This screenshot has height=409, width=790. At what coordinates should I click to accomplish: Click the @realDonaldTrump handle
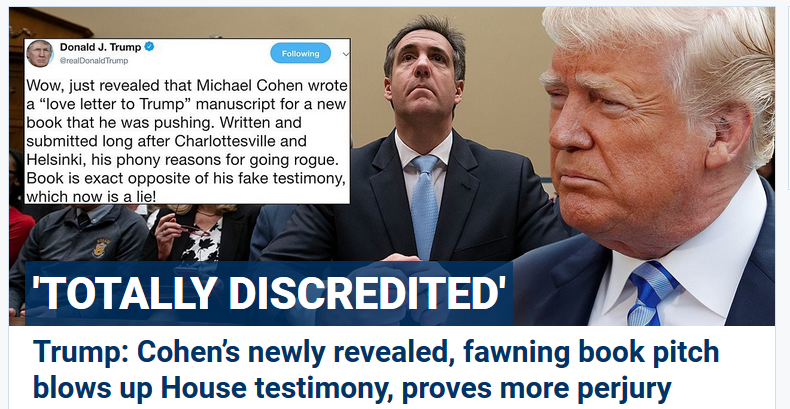pyautogui.click(x=94, y=60)
